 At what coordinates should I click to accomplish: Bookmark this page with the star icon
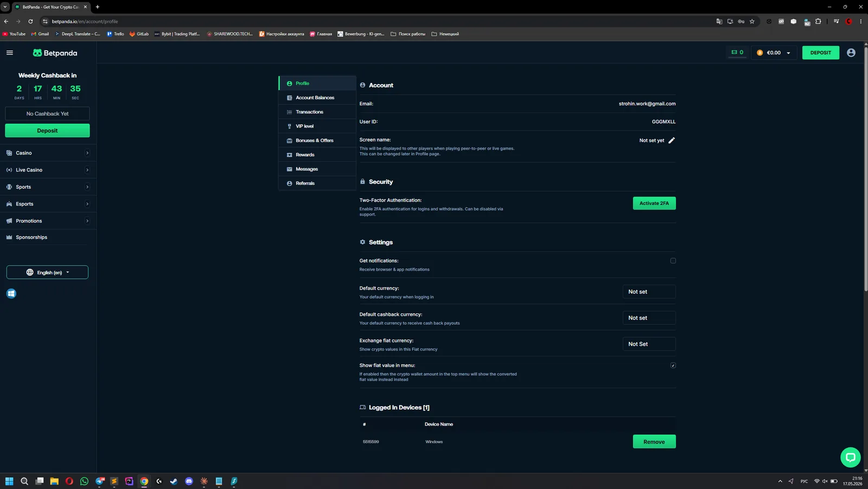coord(752,22)
